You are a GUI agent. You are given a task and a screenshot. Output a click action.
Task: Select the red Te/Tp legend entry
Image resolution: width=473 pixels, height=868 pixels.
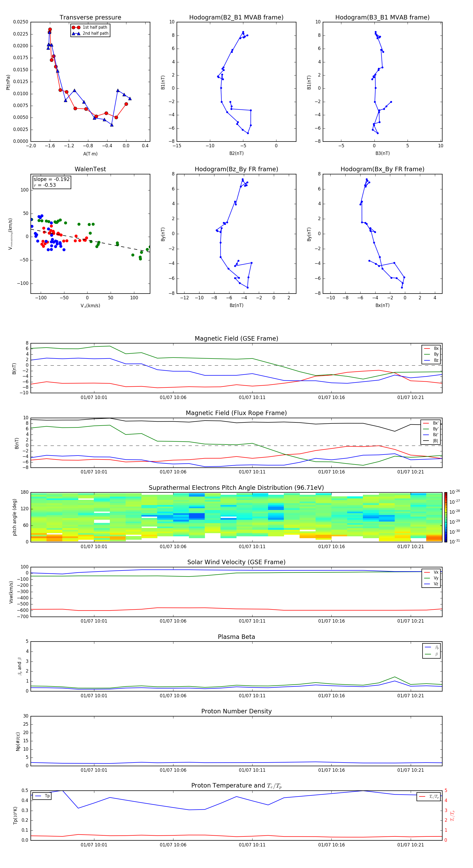429,796
